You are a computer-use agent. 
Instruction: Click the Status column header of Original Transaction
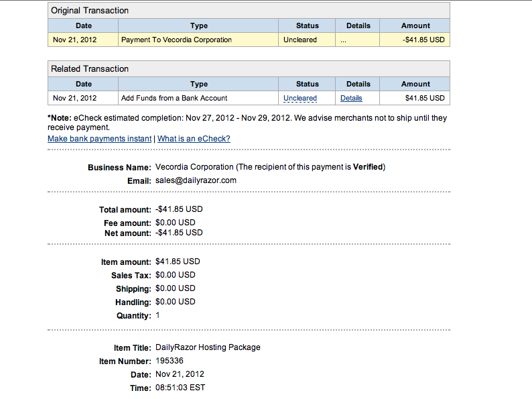pyautogui.click(x=307, y=25)
